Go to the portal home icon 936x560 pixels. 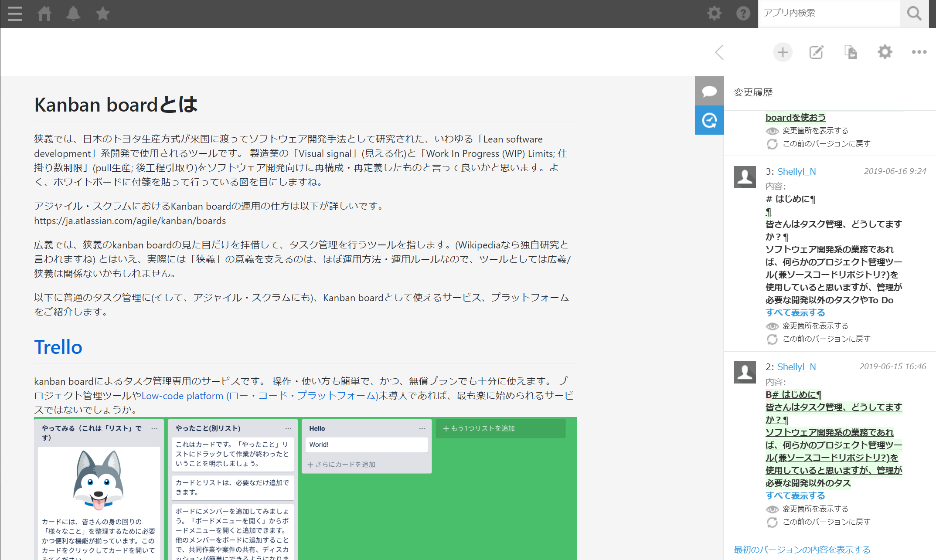pos(44,14)
